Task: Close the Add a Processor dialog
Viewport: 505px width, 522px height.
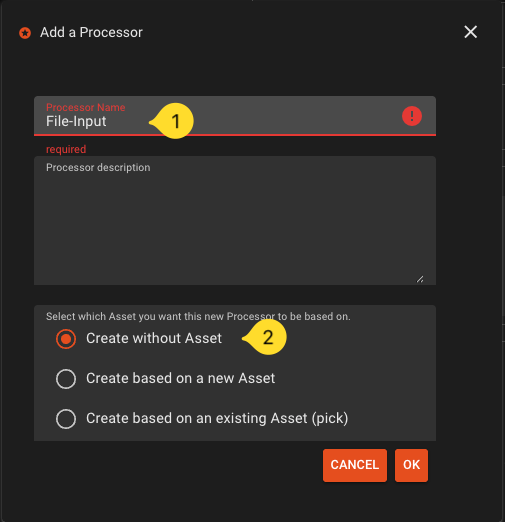Action: point(470,32)
